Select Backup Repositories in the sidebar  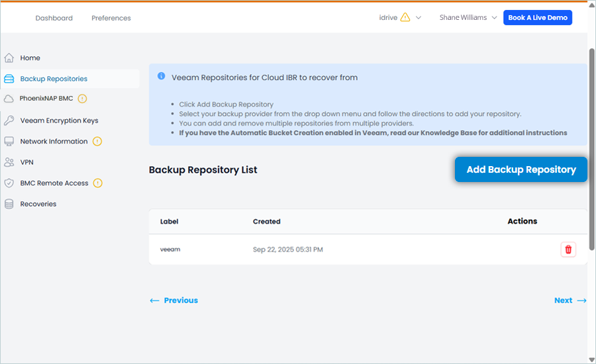pyautogui.click(x=54, y=79)
